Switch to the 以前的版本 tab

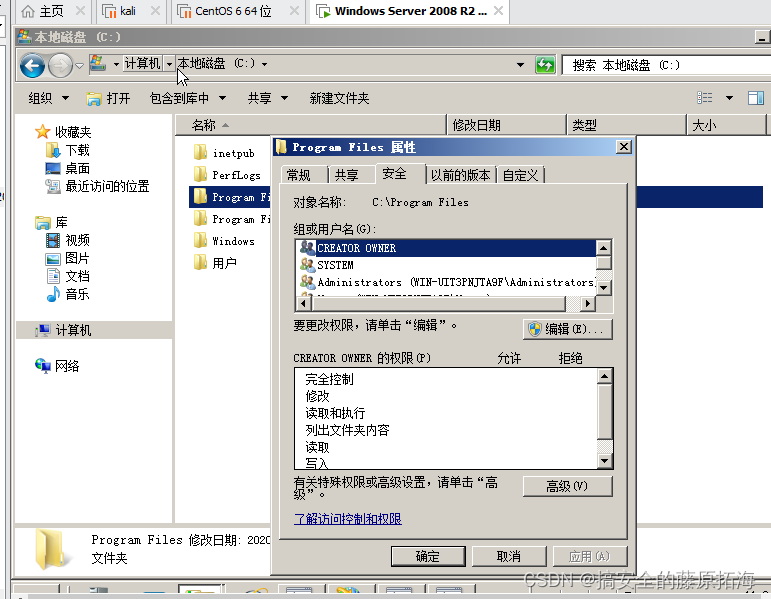(461, 175)
